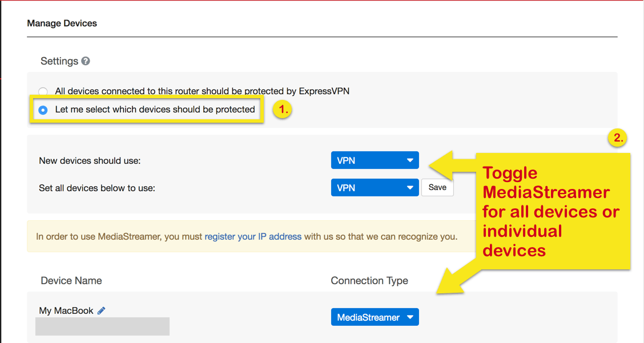644x343 pixels.
Task: Click the yellow annotation badge labeled 2.
Action: click(x=618, y=138)
